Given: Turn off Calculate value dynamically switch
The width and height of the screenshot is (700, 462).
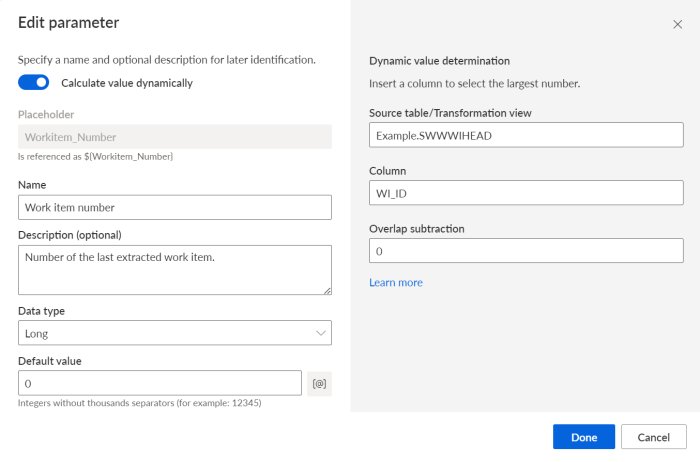Looking at the screenshot, I should 33,83.
